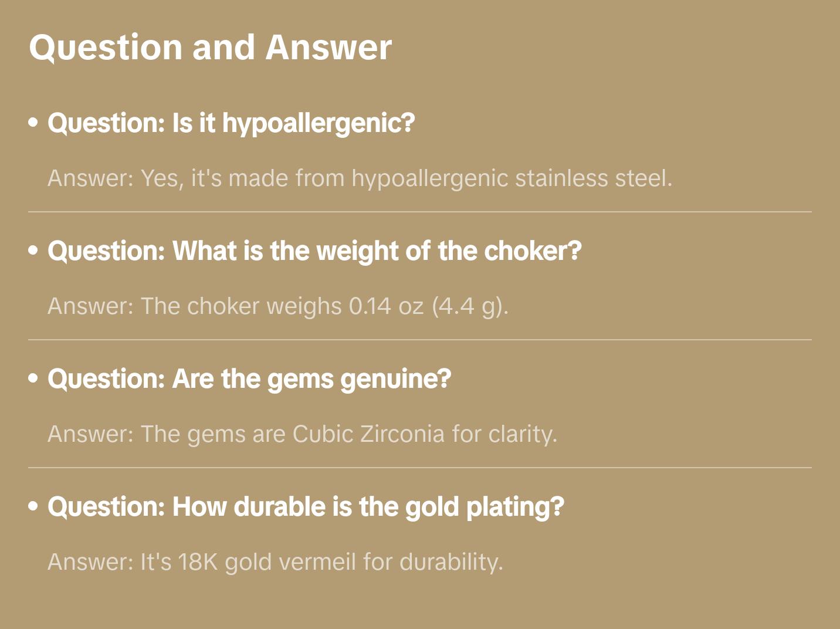Viewport: 840px width, 629px height.
Task: Expand the "Is it hypoallergenic?" question
Action: (231, 123)
